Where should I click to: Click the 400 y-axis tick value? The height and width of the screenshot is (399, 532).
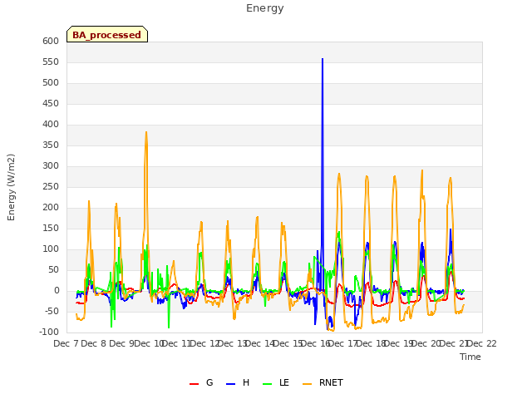tap(51, 124)
